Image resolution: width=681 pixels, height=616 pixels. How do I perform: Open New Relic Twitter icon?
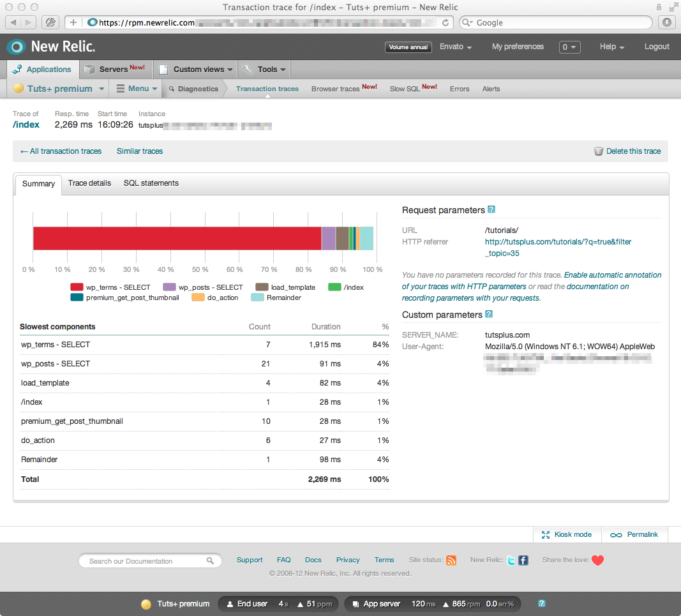(x=511, y=560)
